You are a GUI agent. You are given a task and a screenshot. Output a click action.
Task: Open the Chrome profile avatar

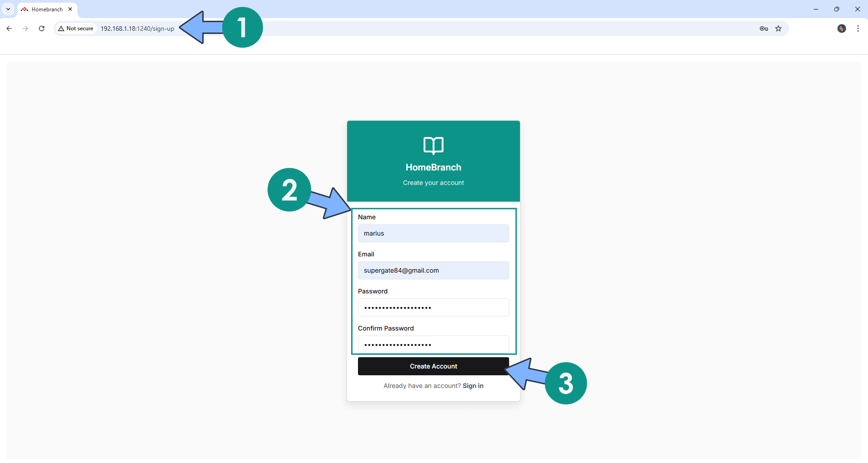[x=841, y=28]
